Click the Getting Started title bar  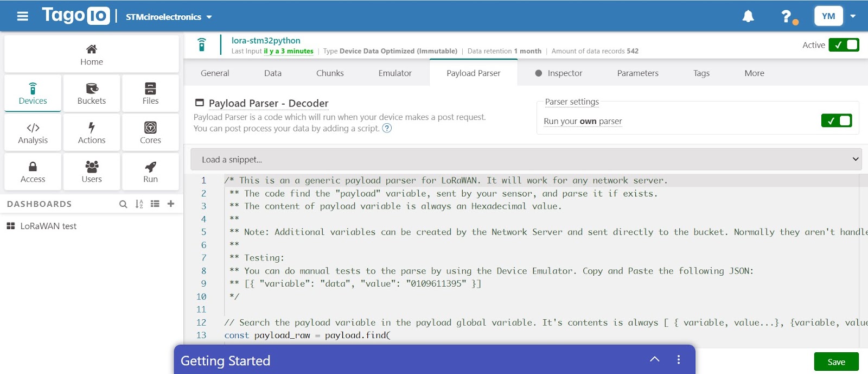click(x=435, y=359)
